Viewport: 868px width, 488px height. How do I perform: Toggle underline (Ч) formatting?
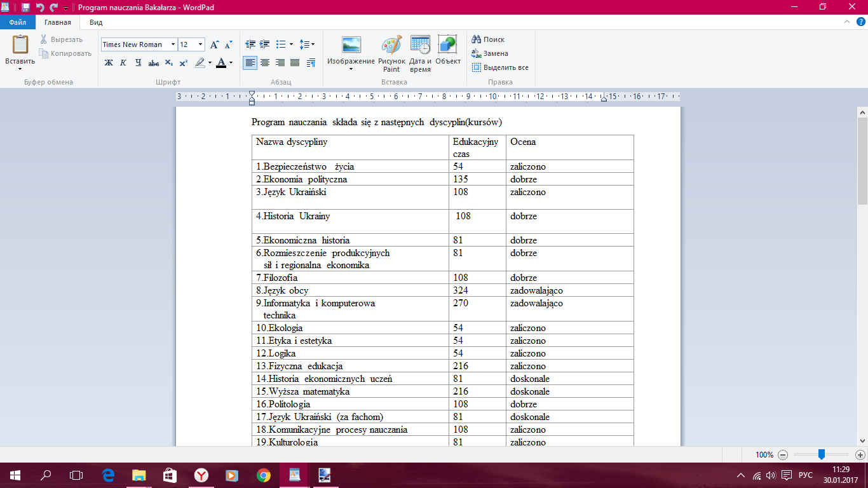pos(139,63)
